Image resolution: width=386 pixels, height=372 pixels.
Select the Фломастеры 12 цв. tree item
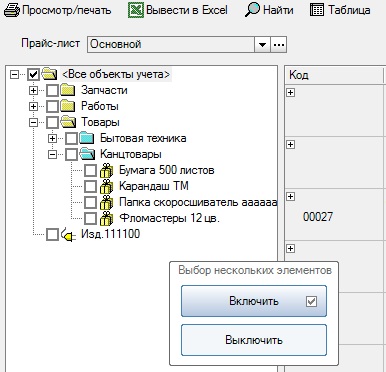click(x=170, y=218)
